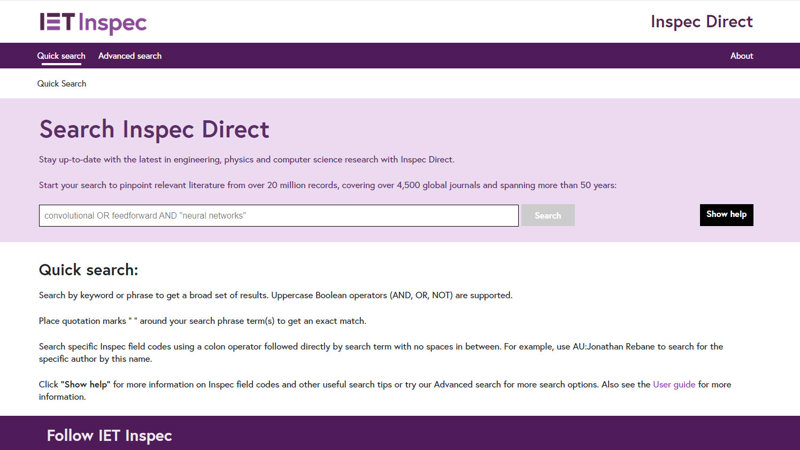
Task: Click the Show help button
Action: click(726, 215)
